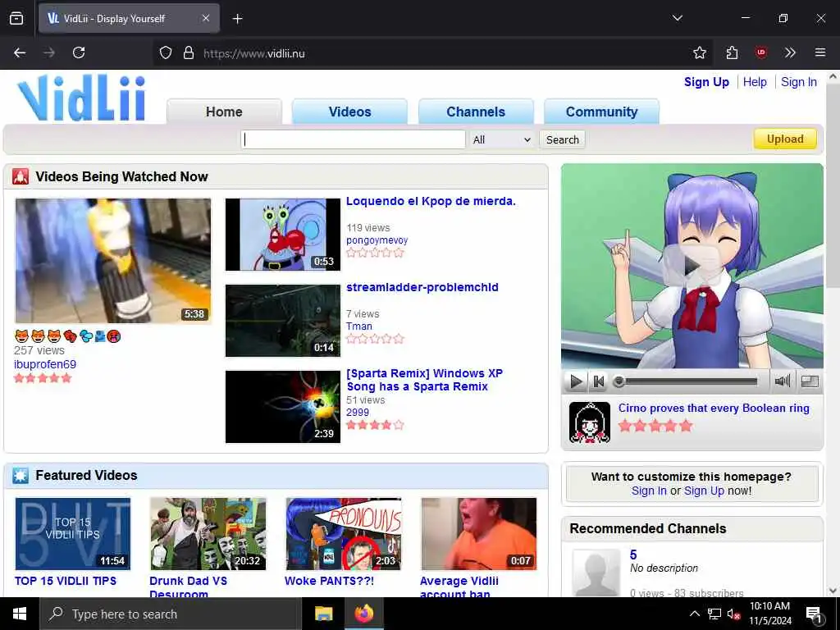Switch to the Channels tab
This screenshot has height=630, width=840.
click(x=476, y=112)
